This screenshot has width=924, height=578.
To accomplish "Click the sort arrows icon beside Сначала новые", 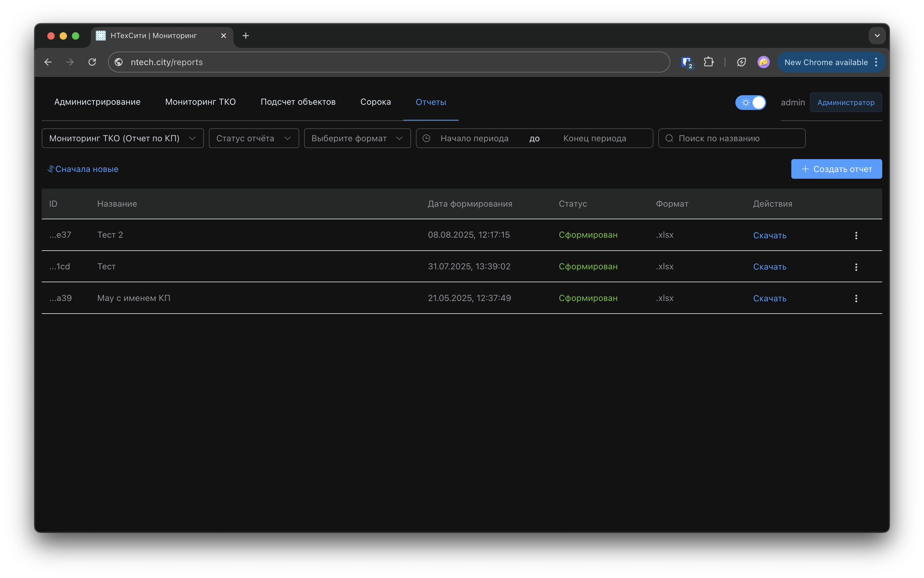I will coord(50,169).
